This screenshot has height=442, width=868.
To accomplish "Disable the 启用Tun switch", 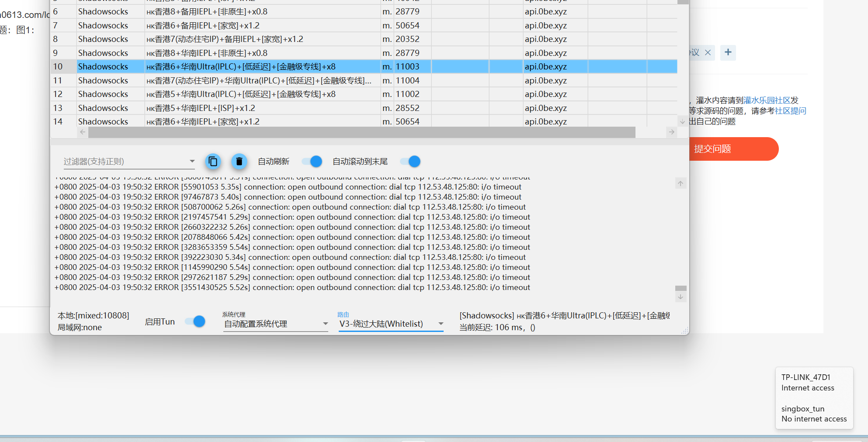I will (195, 321).
